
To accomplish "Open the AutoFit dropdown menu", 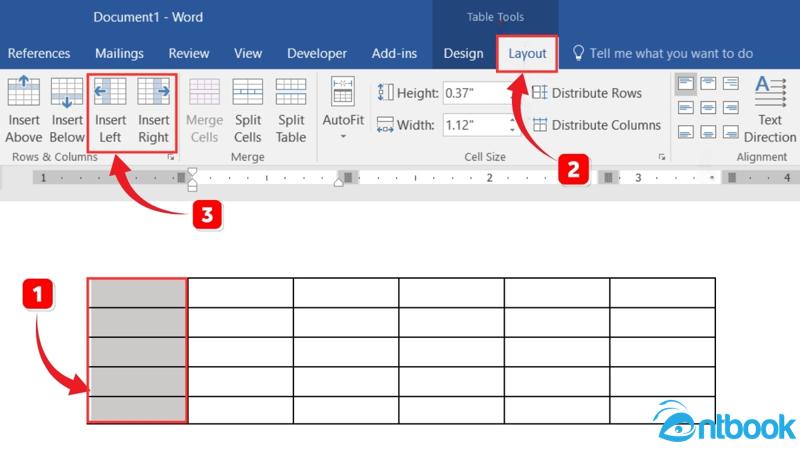I will [x=343, y=110].
